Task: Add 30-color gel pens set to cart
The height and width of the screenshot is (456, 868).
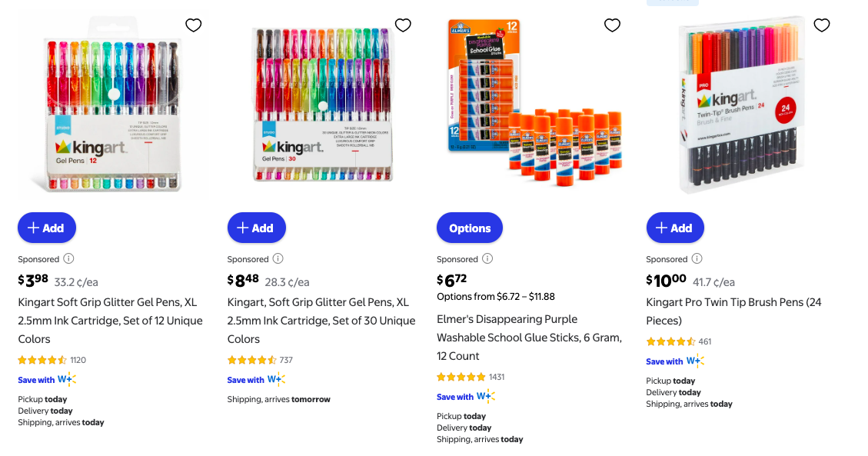Action: click(x=256, y=228)
